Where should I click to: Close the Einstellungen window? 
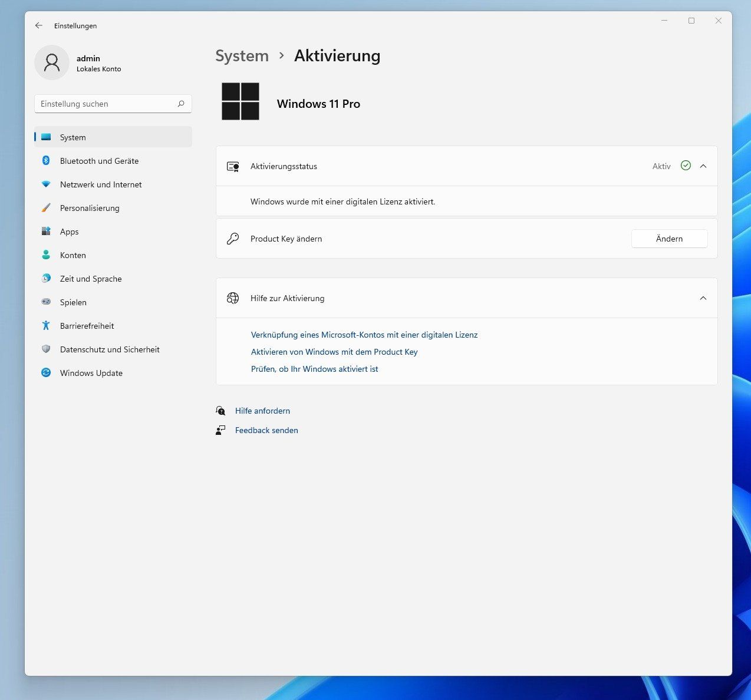[x=719, y=21]
